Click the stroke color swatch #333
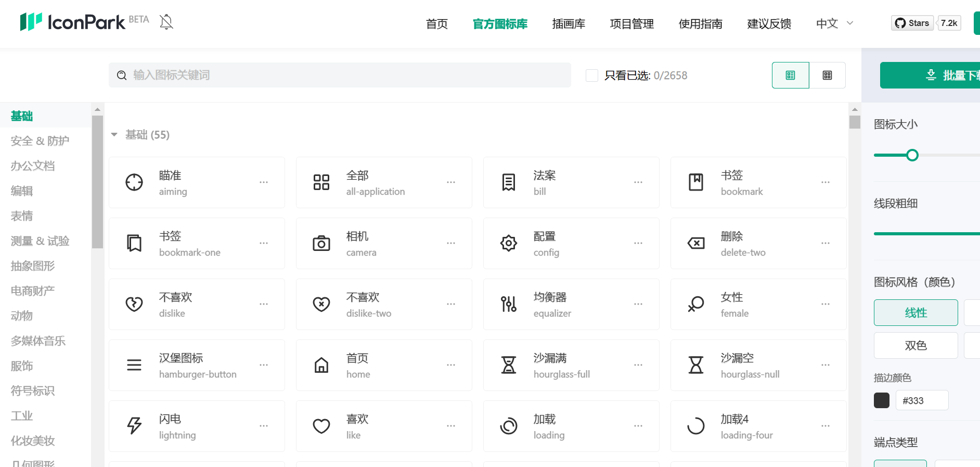The image size is (980, 467). point(882,400)
